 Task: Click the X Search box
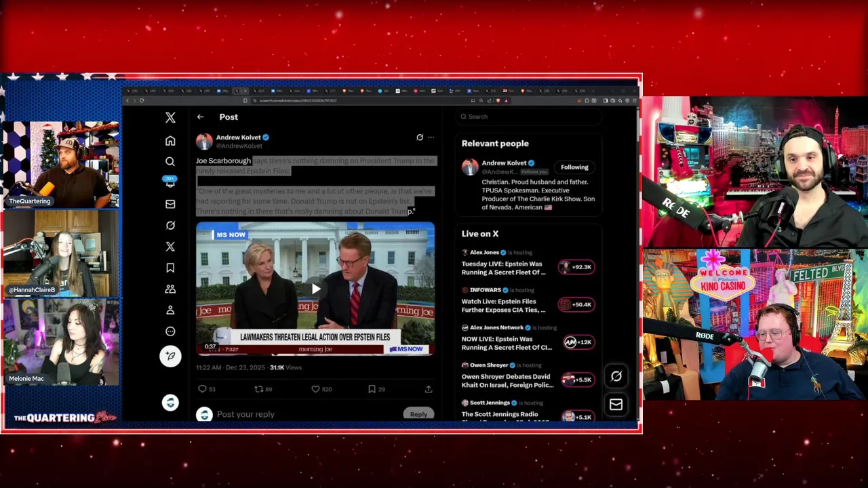(528, 117)
